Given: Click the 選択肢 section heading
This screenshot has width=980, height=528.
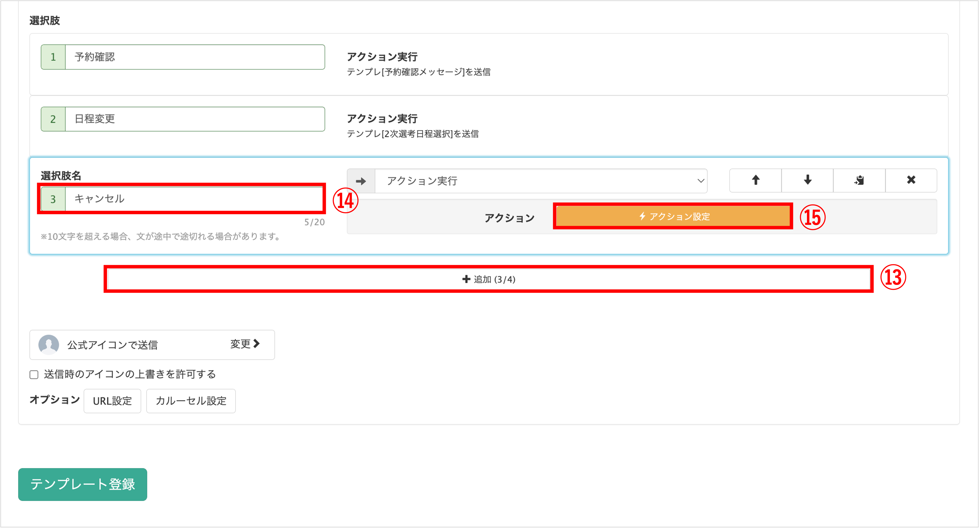Looking at the screenshot, I should pyautogui.click(x=44, y=21).
